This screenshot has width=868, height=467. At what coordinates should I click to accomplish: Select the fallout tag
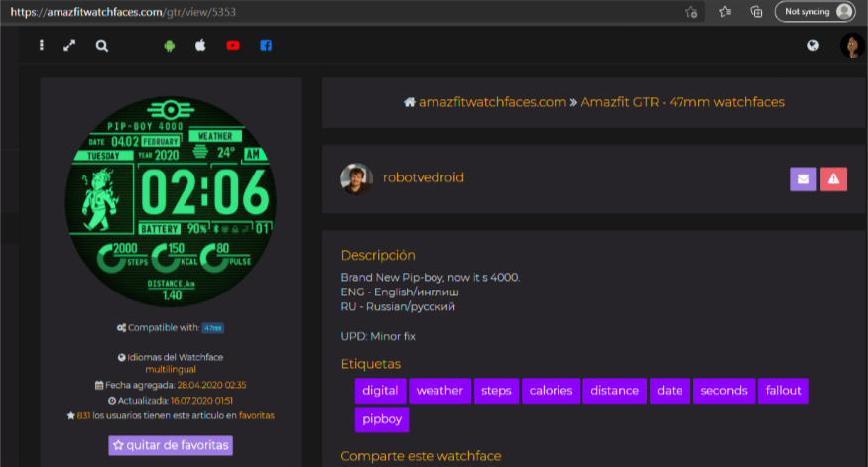click(x=784, y=391)
